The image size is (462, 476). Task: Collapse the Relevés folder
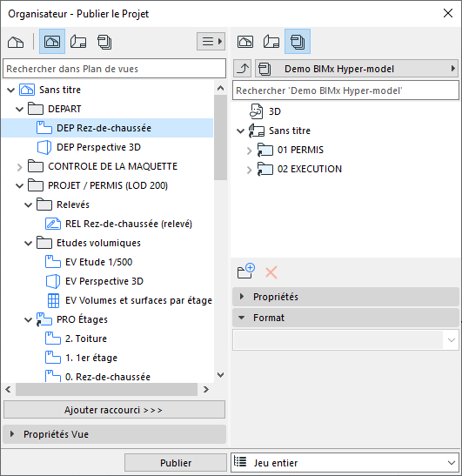coord(28,204)
